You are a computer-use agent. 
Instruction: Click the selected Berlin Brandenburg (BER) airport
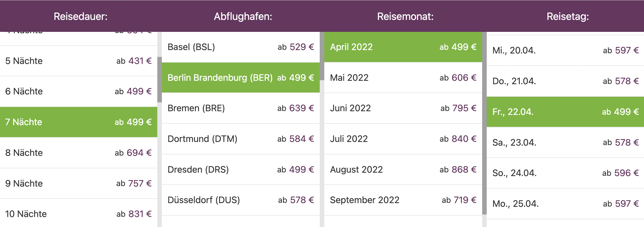pyautogui.click(x=241, y=78)
